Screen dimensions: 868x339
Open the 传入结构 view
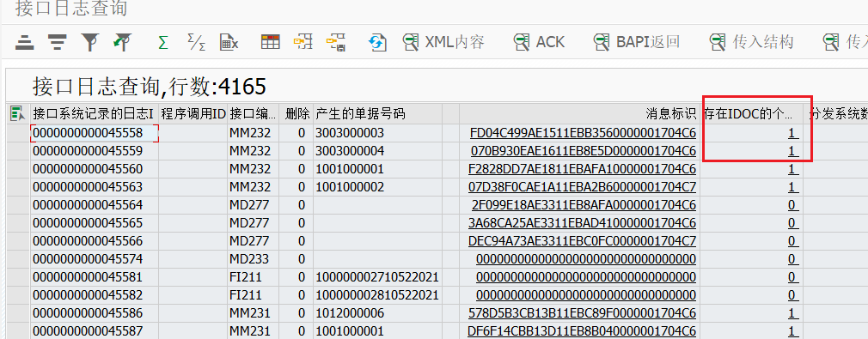(x=751, y=42)
